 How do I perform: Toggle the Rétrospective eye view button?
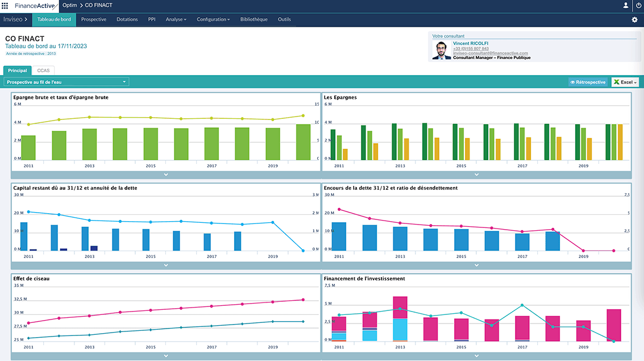[x=588, y=82]
